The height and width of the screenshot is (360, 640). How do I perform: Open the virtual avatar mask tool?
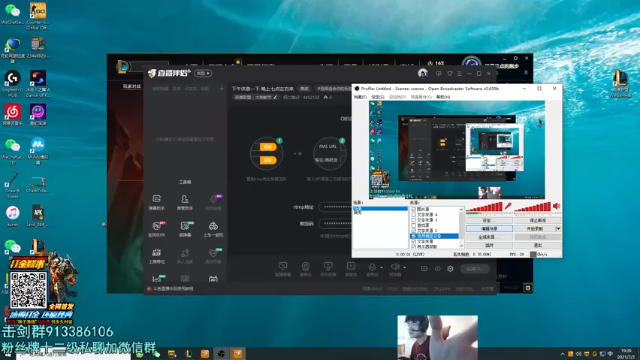(x=213, y=256)
